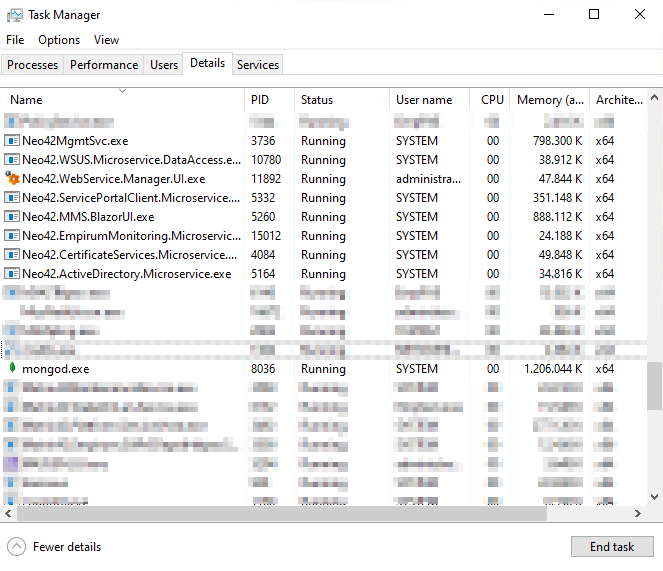Screen dimensions: 663x571
Task: Open the Options menu
Action: pos(59,40)
